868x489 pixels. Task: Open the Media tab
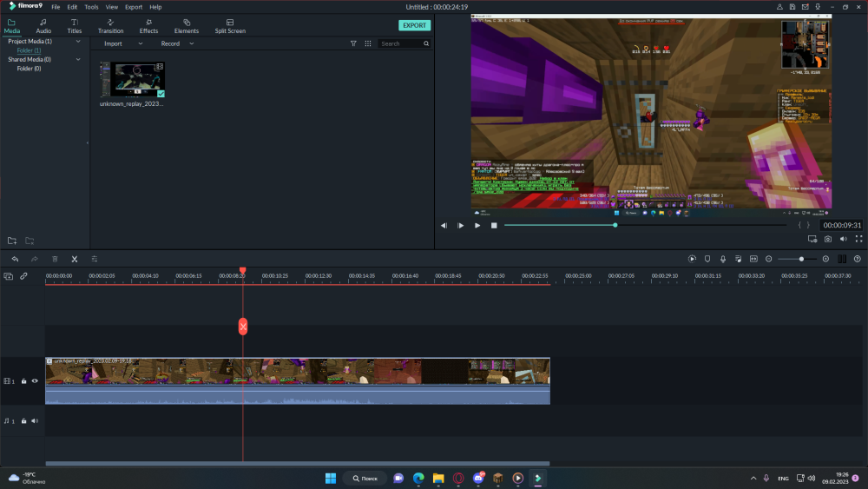click(x=11, y=26)
